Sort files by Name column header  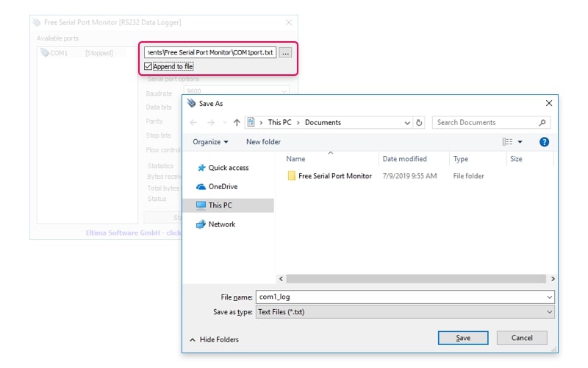295,159
